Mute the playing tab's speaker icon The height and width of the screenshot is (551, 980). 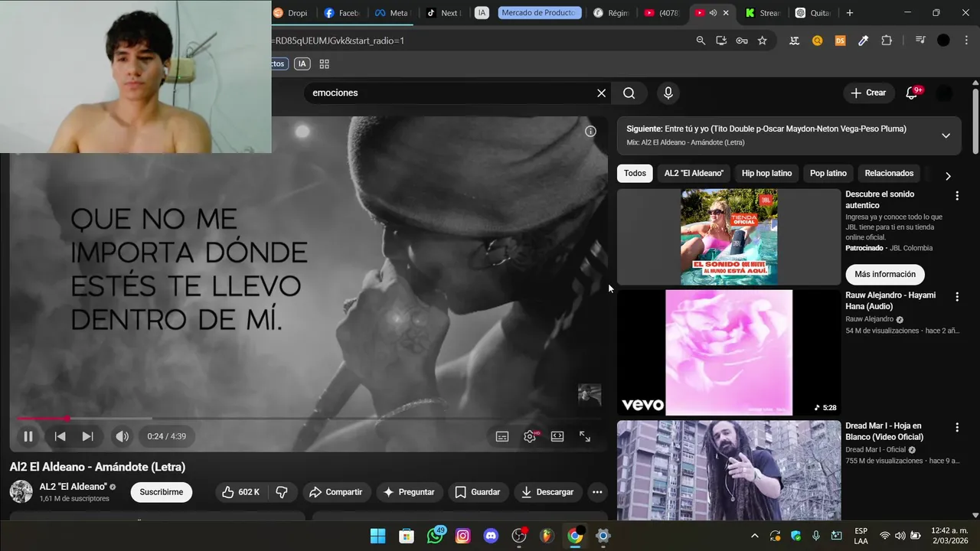(x=713, y=13)
